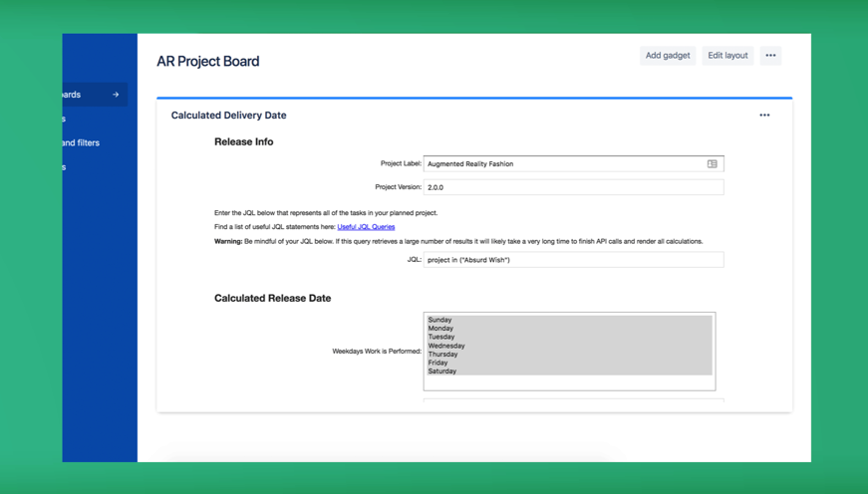The height and width of the screenshot is (494, 868).
Task: Click the Edit layout button
Action: point(727,56)
